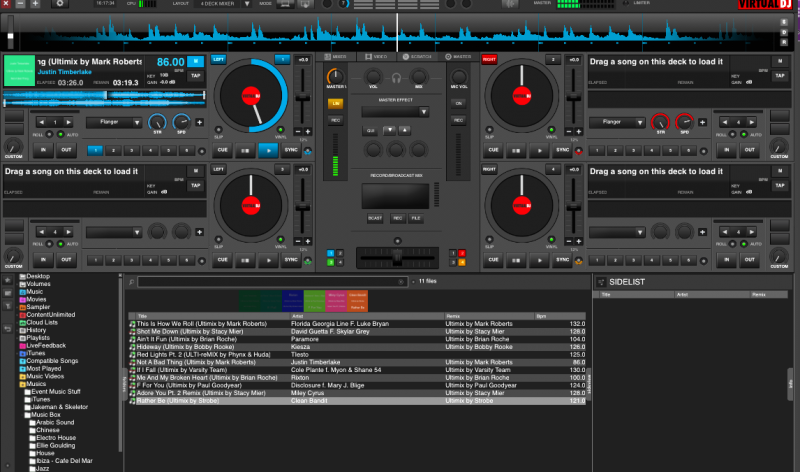Sort tracks by Bpm column header
This screenshot has height=472, width=800.
559,316
